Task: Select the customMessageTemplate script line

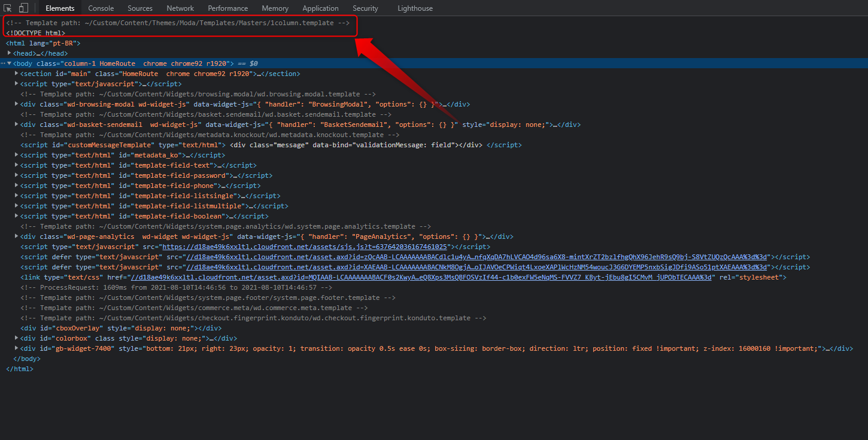Action: (x=271, y=145)
